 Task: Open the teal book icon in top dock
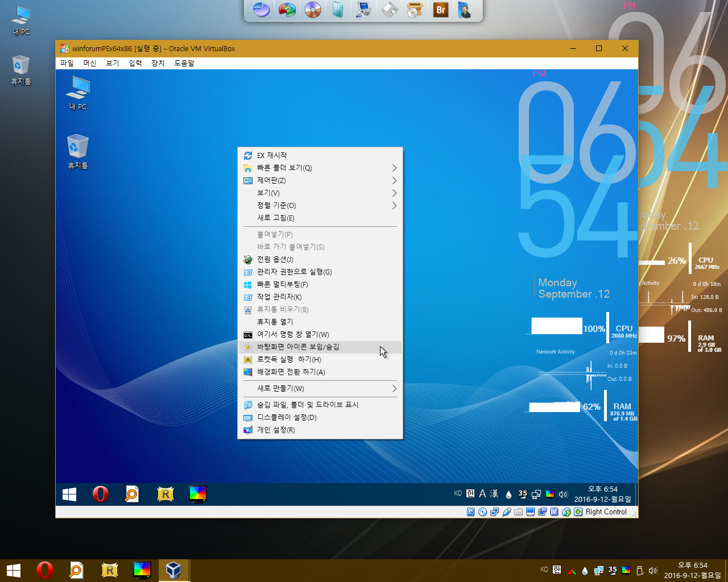pos(338,10)
